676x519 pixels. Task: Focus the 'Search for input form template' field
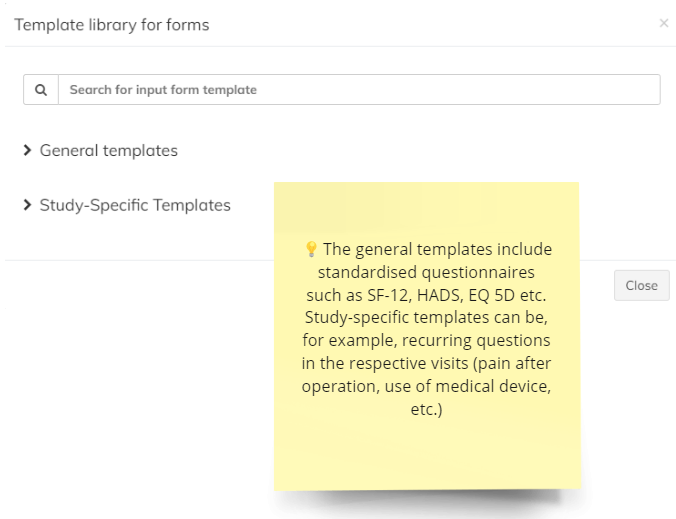[360, 90]
